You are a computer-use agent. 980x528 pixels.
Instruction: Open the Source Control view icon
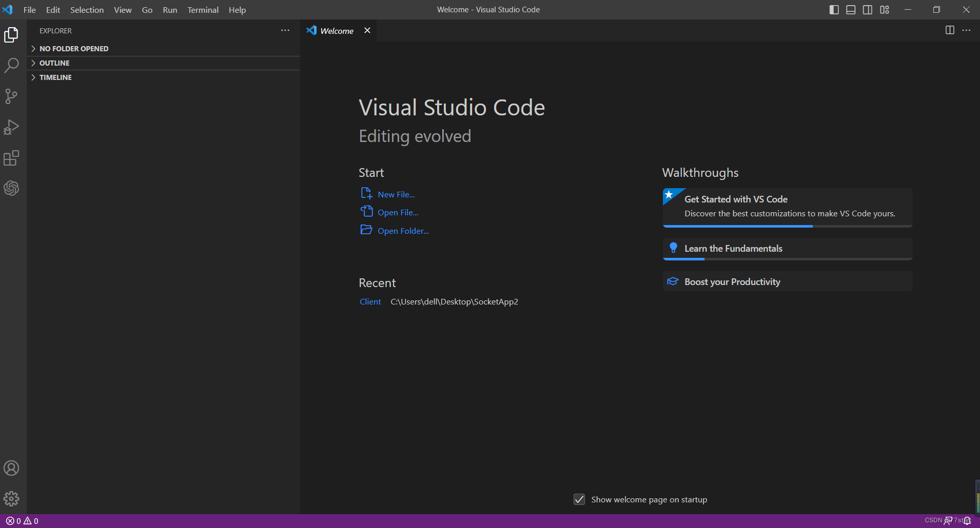click(11, 96)
